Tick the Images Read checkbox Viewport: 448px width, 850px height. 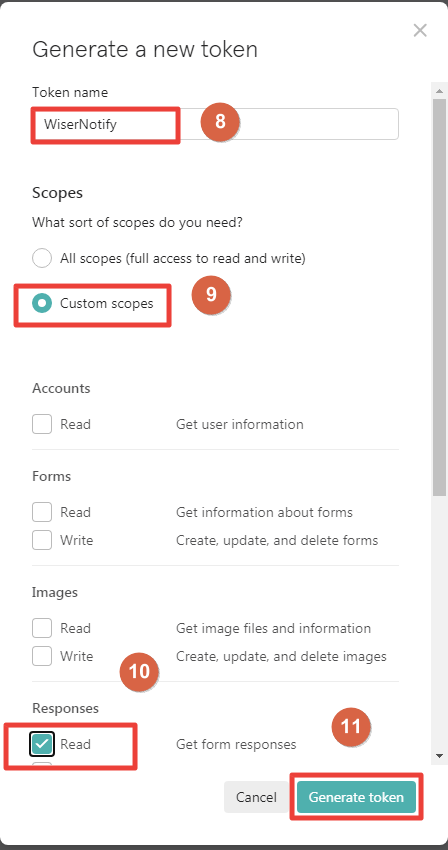pyautogui.click(x=42, y=628)
